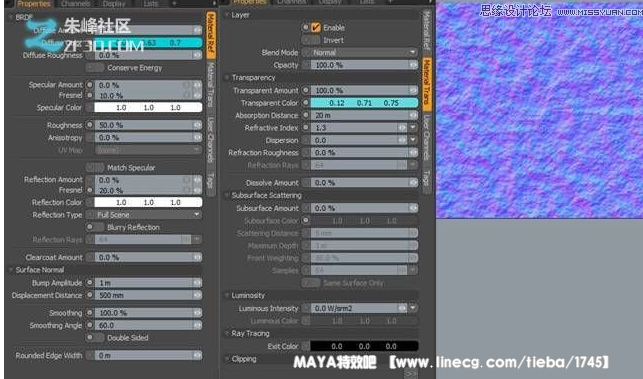Image resolution: width=643 pixels, height=379 pixels.
Task: Toggle the Enable layer checkbox
Action: pyautogui.click(x=315, y=27)
